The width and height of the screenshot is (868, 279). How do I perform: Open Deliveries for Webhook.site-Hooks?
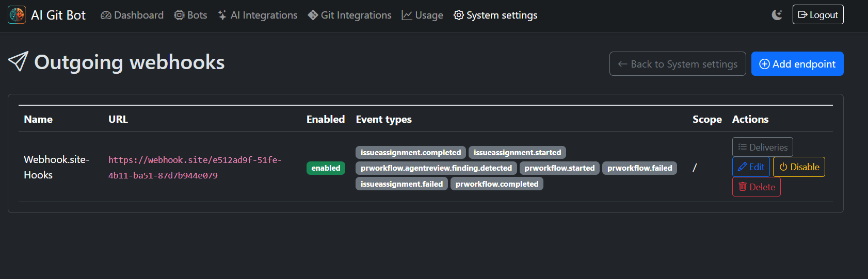pyautogui.click(x=763, y=147)
